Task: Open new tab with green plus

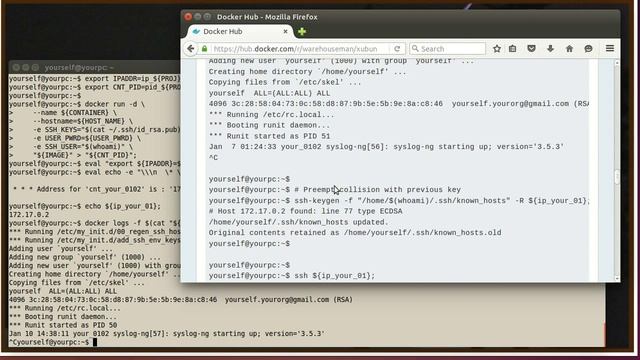Action: click(x=302, y=31)
